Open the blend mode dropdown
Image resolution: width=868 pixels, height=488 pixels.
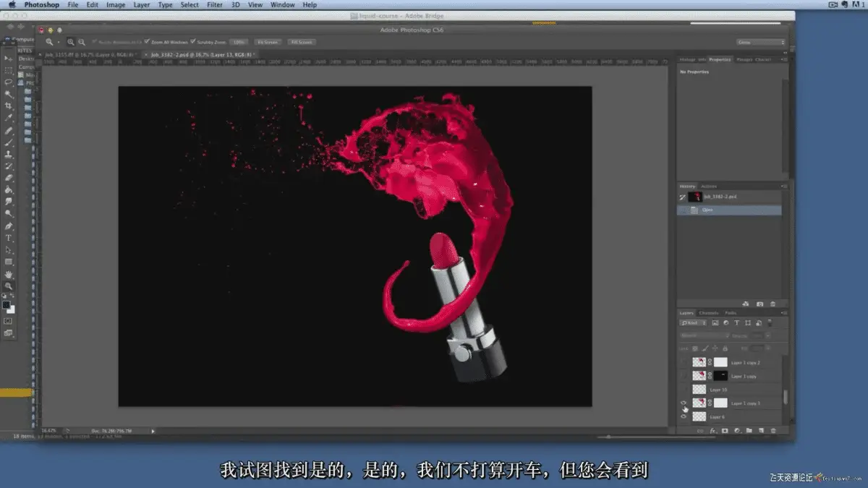705,335
